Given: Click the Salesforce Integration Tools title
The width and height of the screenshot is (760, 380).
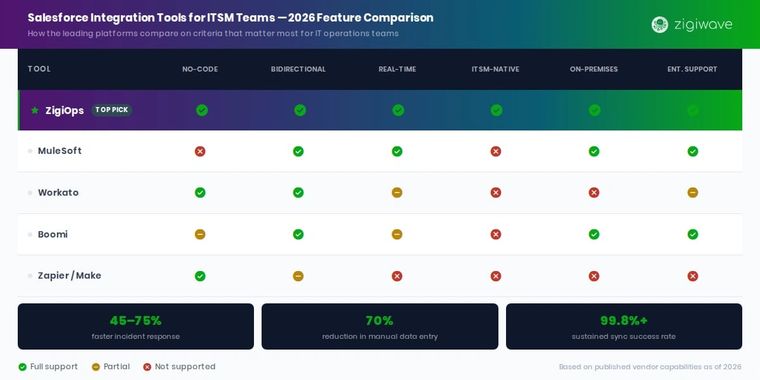Looking at the screenshot, I should pyautogui.click(x=230, y=18).
